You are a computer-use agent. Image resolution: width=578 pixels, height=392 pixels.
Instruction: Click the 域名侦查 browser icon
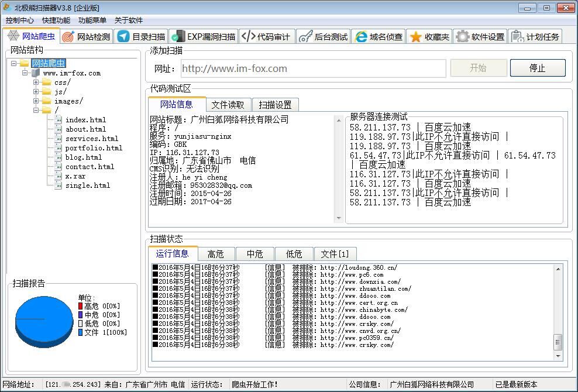tap(360, 36)
